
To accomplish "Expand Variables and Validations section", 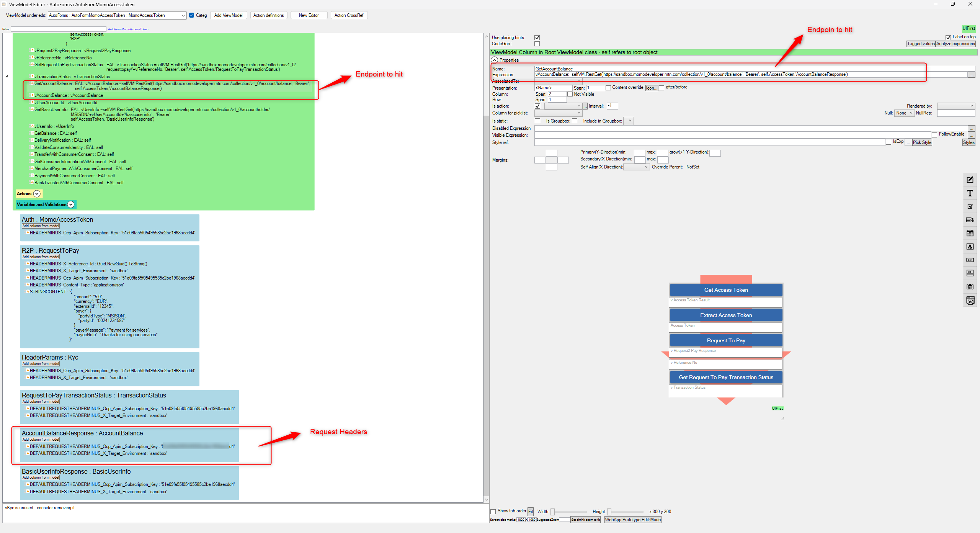I will (x=71, y=204).
